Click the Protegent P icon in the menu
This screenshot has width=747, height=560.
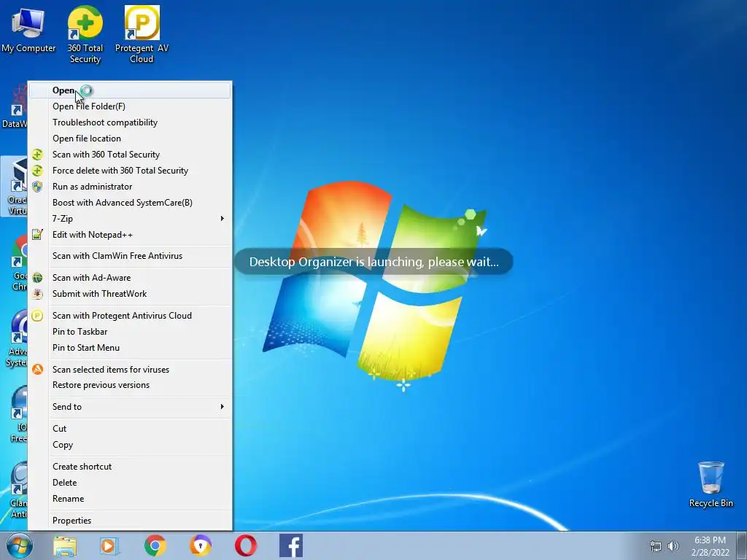tap(37, 316)
